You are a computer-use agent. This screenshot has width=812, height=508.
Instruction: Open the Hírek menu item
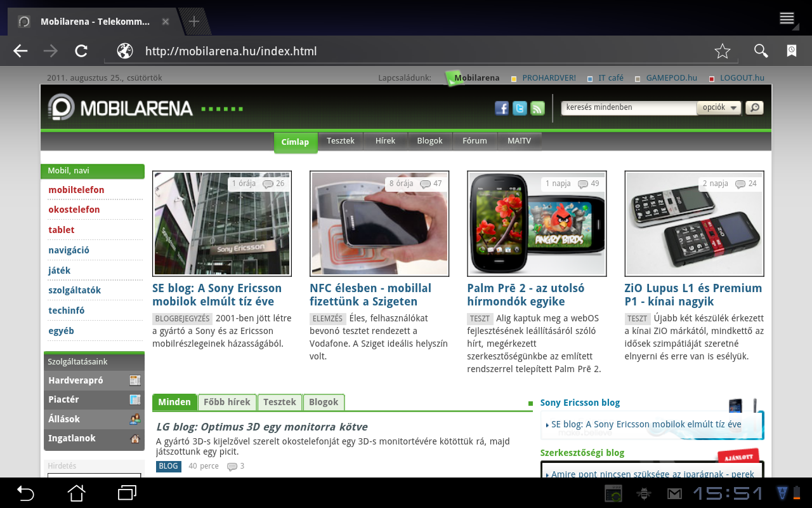click(x=386, y=141)
